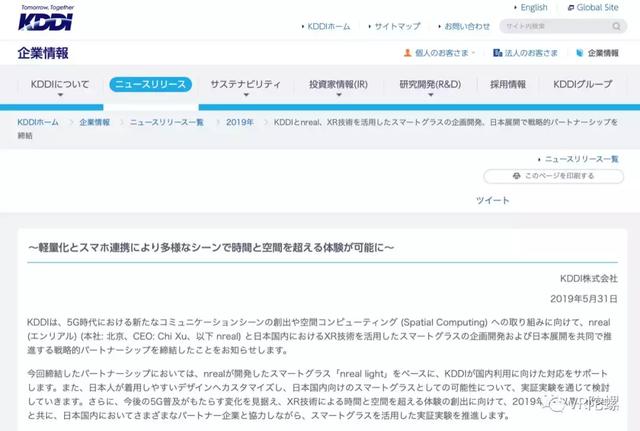Expand the 投資家情報(IR) menu arrow
The width and height of the screenshot is (640, 431).
[338, 95]
